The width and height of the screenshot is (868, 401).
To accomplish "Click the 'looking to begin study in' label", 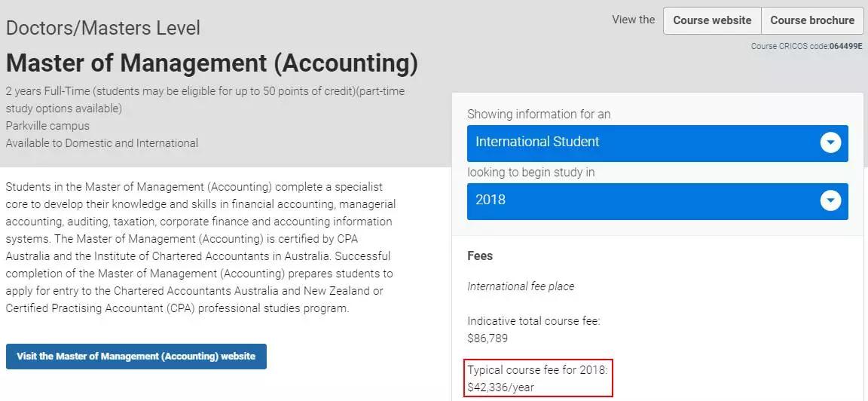I will coord(530,172).
